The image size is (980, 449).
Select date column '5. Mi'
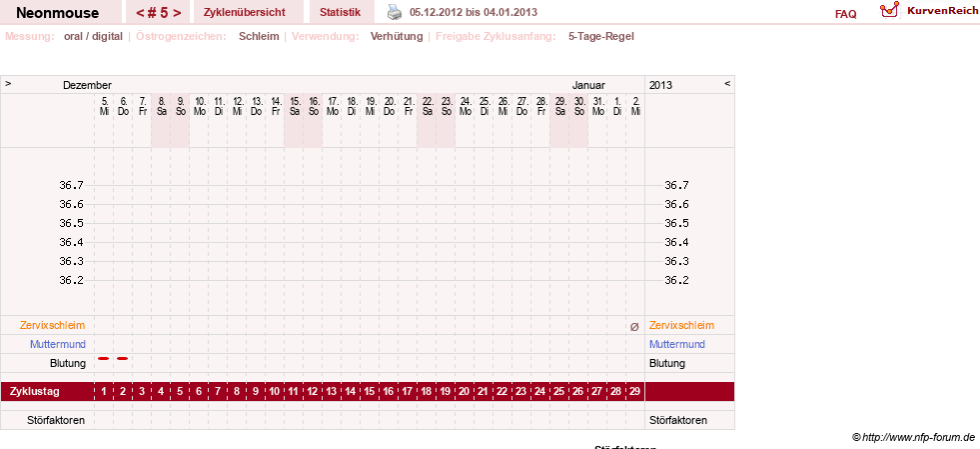point(104,106)
